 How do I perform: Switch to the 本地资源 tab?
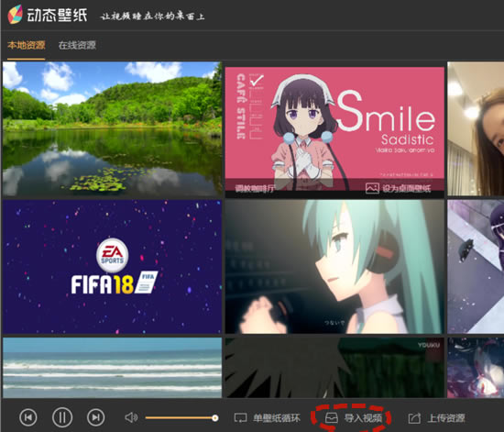[x=27, y=45]
